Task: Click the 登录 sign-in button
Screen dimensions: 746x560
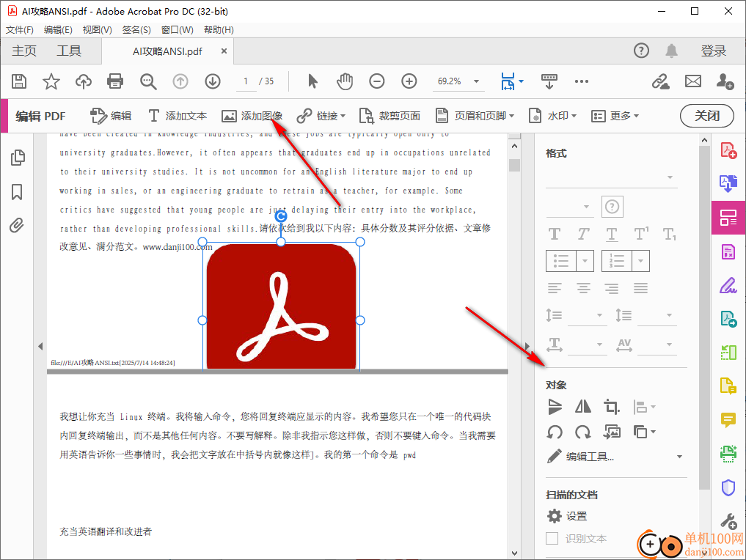Action: coord(713,51)
